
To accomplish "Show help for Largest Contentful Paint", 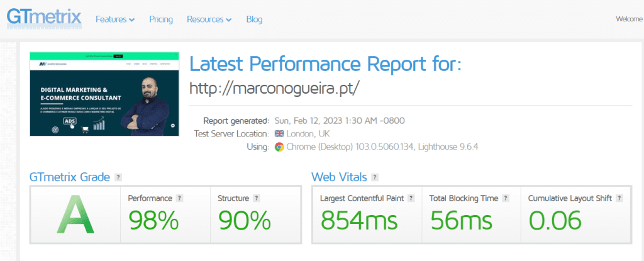I will 411,198.
